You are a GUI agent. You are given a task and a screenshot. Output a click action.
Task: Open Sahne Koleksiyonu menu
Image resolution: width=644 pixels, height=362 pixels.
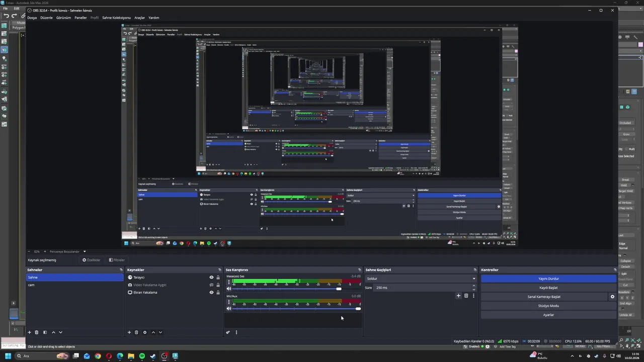(116, 18)
